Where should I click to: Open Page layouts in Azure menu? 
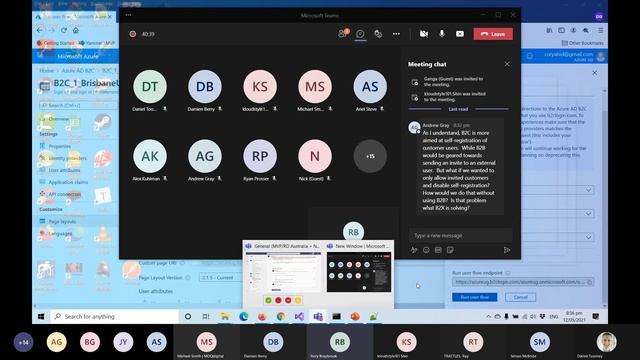pos(62,221)
